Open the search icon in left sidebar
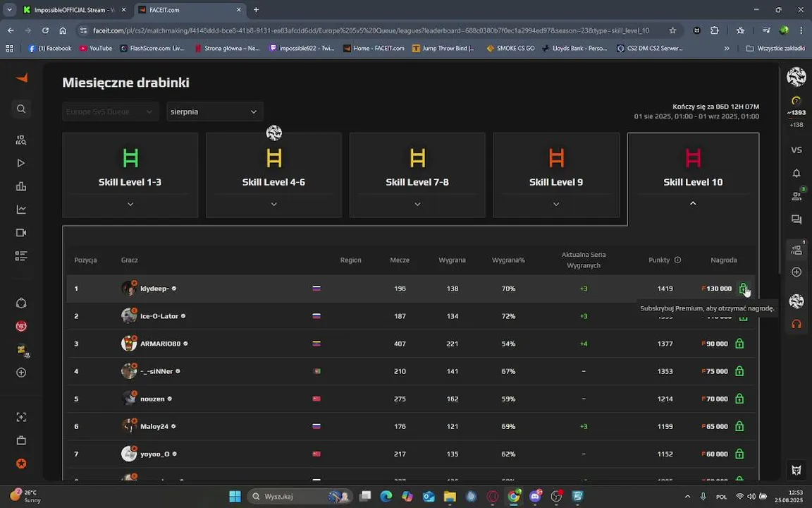Viewport: 812px width, 508px height. pyautogui.click(x=21, y=109)
